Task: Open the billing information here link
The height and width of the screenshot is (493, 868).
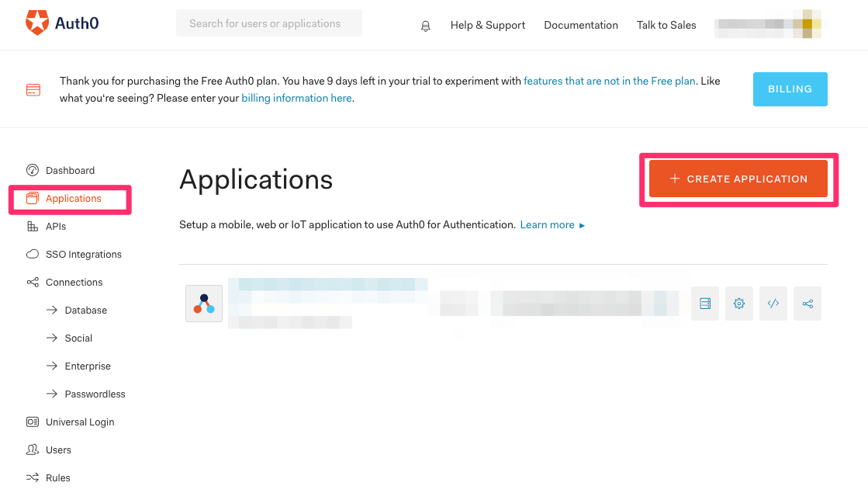Action: click(x=296, y=98)
